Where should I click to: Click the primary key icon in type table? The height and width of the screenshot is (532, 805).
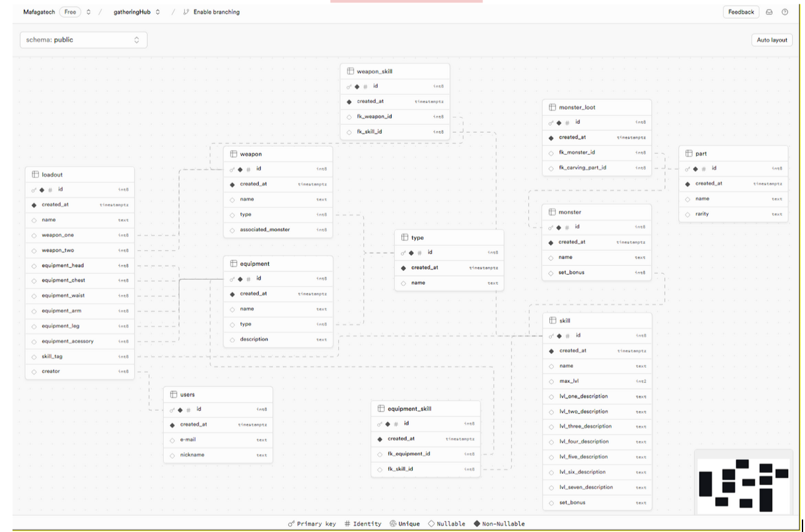[403, 253]
